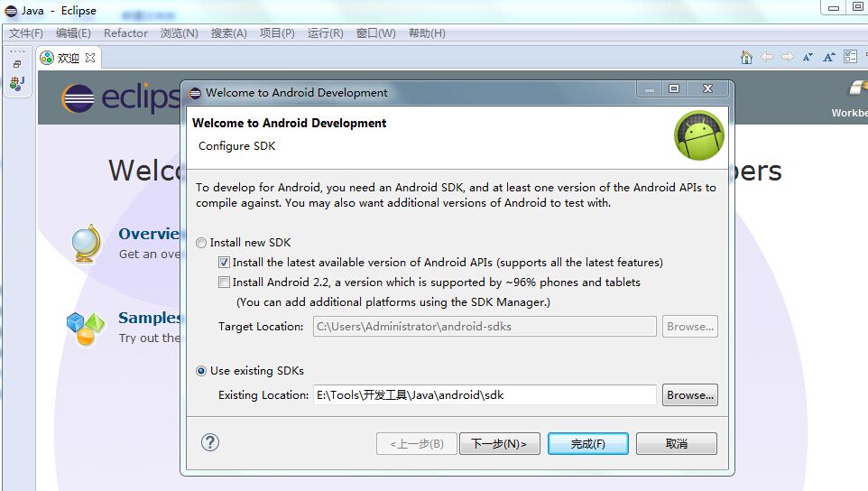Click the forward arrow in Welcome toolbar
Viewport: 868px width, 491px height.
(787, 57)
